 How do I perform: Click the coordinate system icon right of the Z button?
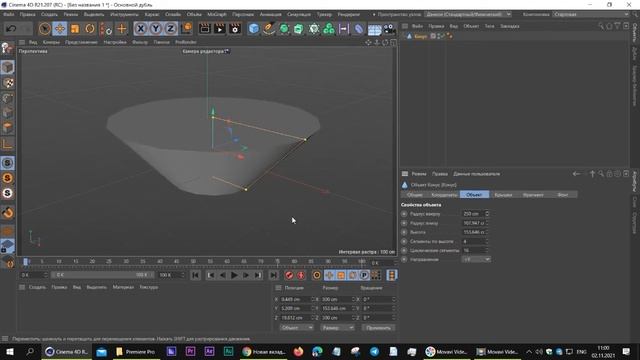(x=187, y=29)
